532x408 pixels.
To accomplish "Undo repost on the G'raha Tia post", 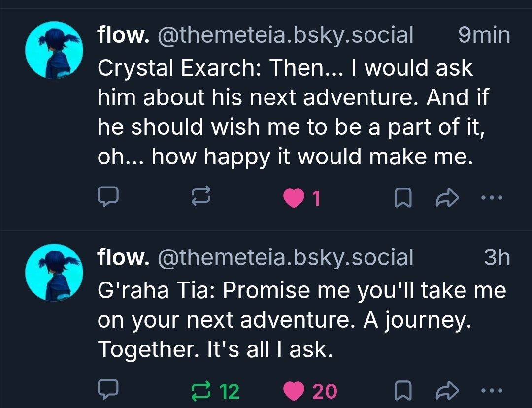I will pos(200,391).
